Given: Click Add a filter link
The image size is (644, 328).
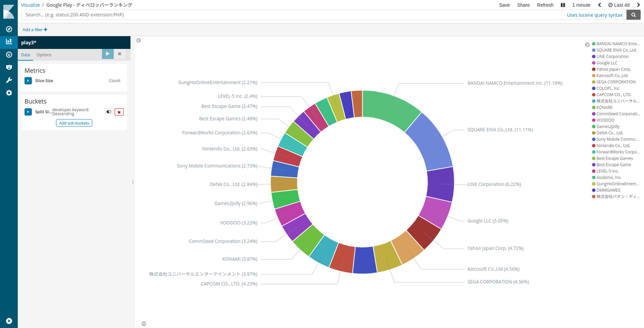Looking at the screenshot, I should tap(35, 30).
